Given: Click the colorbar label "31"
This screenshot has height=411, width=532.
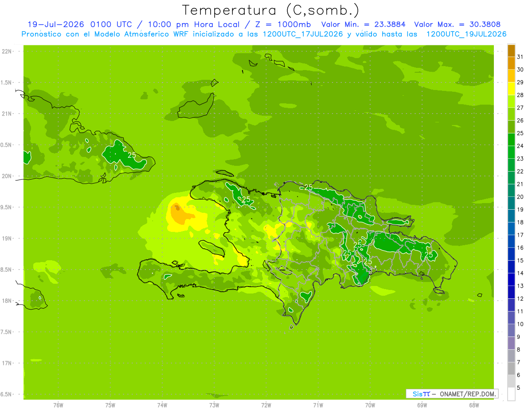Looking at the screenshot, I should [520, 57].
